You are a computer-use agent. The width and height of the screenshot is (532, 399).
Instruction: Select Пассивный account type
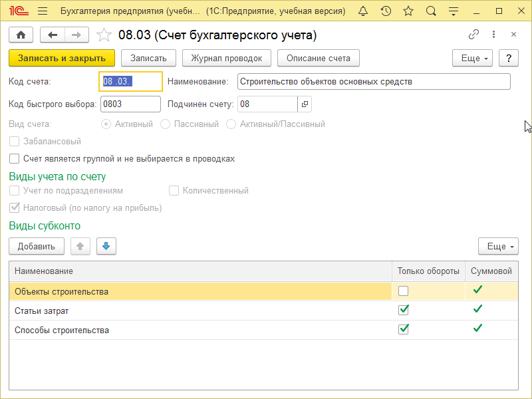tap(165, 124)
